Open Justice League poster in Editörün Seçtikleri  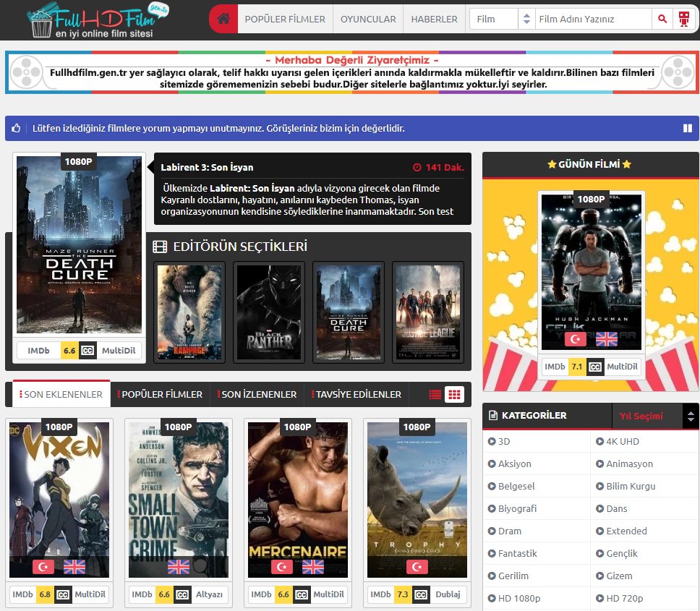coord(427,312)
